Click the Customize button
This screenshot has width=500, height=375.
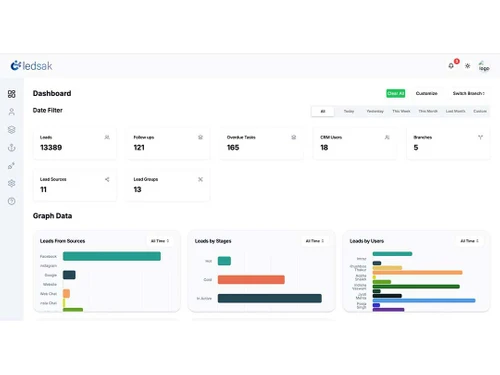click(x=426, y=93)
